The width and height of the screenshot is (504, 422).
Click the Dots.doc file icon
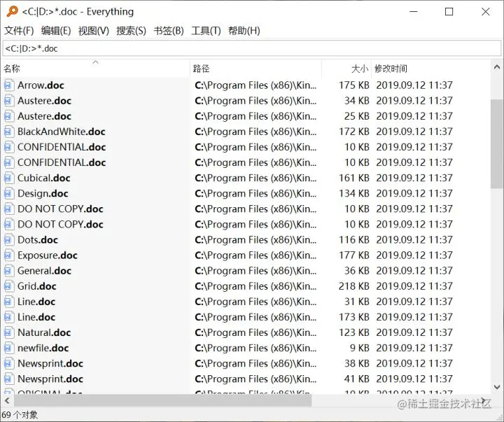click(8, 240)
